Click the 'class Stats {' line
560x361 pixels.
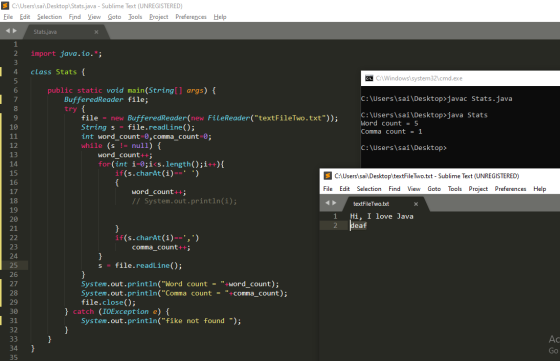[x=58, y=72]
